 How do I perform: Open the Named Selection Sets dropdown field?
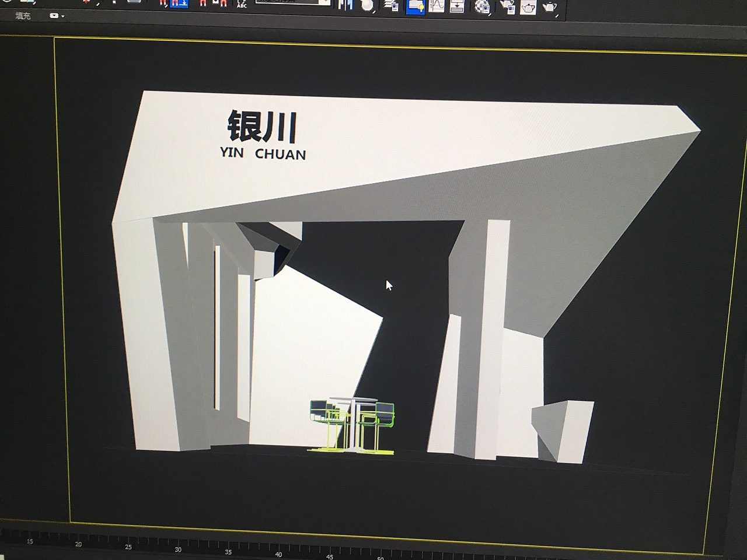pyautogui.click(x=293, y=2)
